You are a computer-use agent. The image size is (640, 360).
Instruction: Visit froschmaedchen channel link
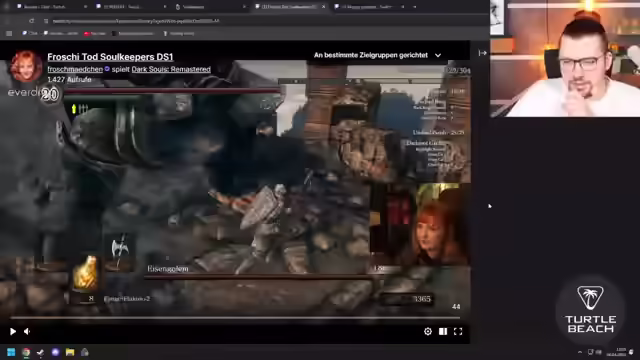[75, 69]
